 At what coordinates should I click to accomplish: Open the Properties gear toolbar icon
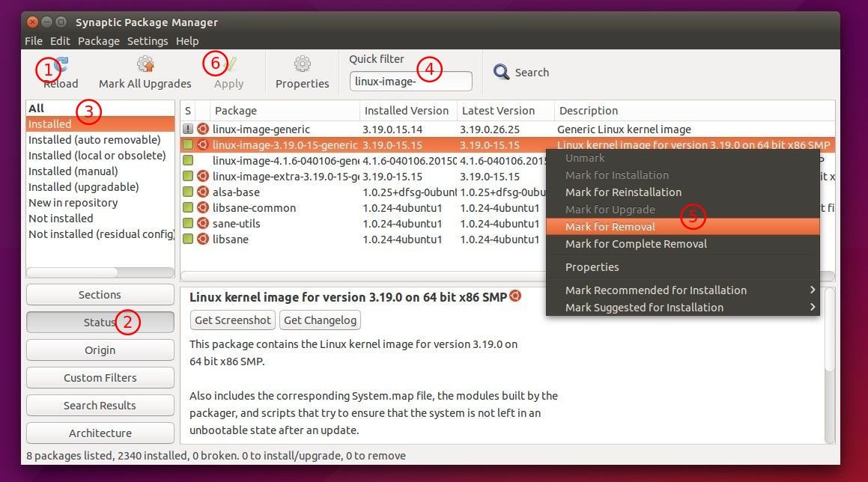click(303, 64)
